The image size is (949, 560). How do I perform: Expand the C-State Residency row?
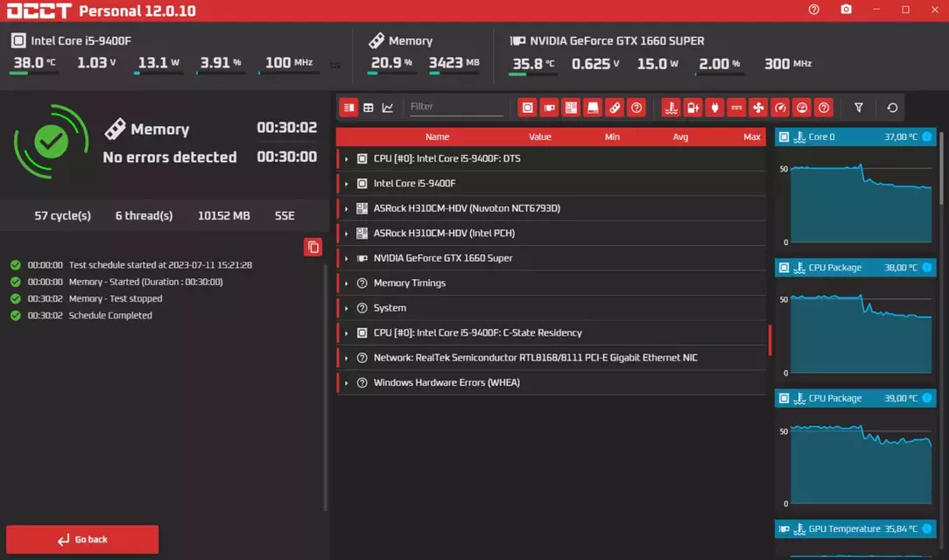(346, 333)
